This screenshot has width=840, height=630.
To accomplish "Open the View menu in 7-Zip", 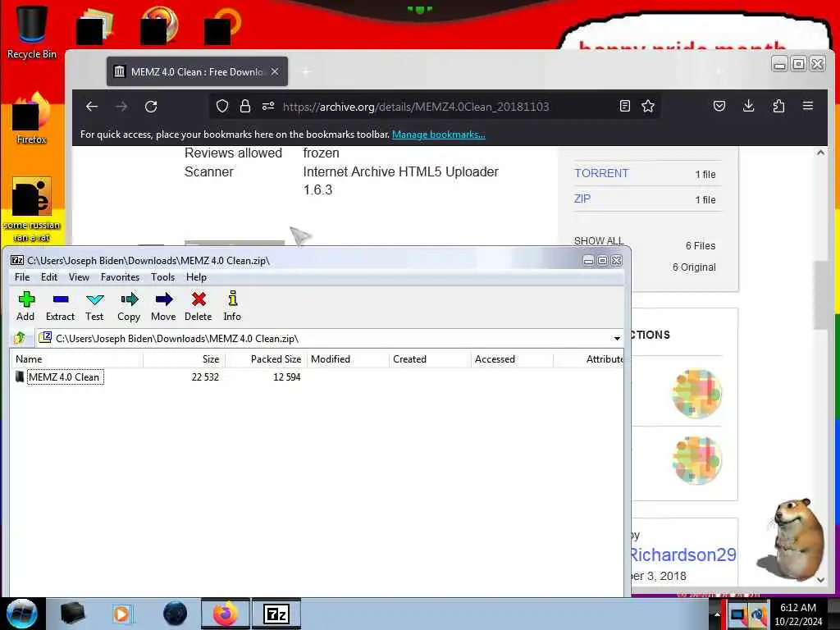I will tap(79, 277).
